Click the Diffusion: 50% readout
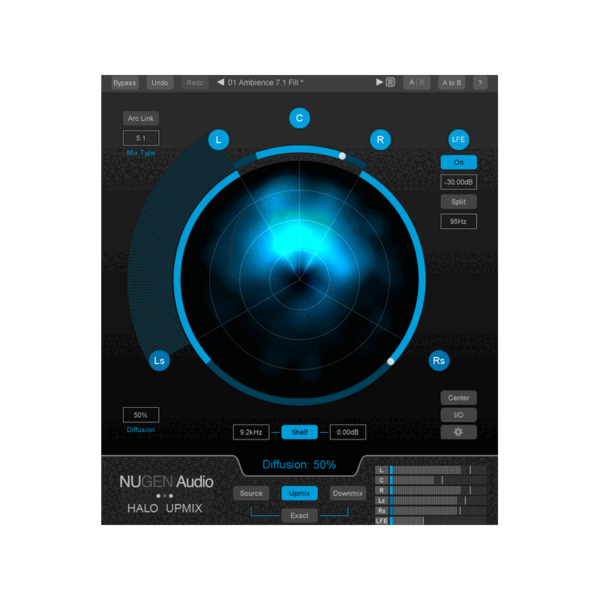 [299, 465]
